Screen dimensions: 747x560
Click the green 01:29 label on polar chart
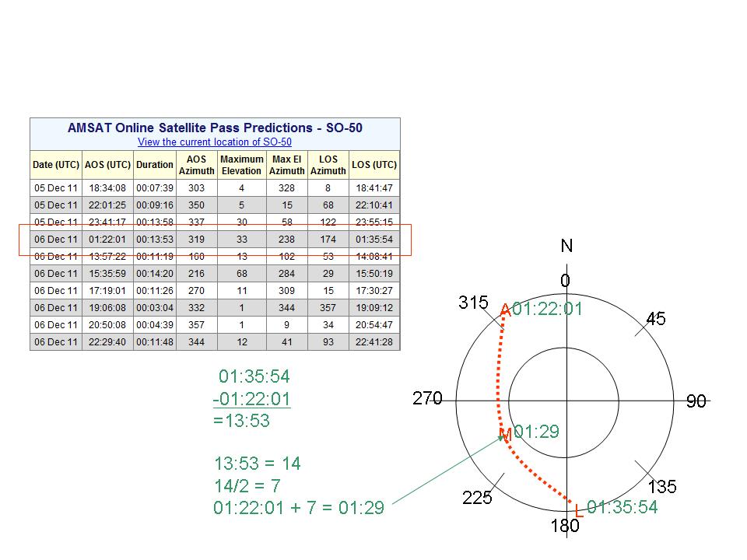click(x=536, y=432)
